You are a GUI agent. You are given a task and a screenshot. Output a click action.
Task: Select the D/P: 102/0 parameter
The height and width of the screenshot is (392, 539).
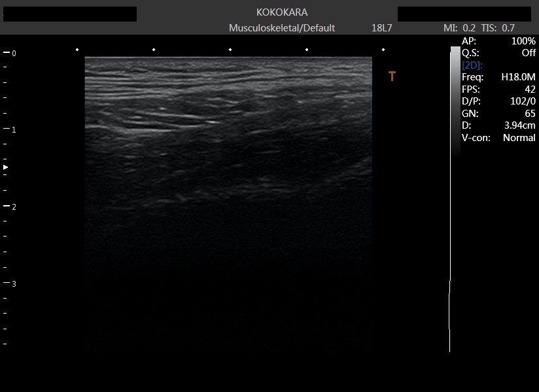pos(498,101)
